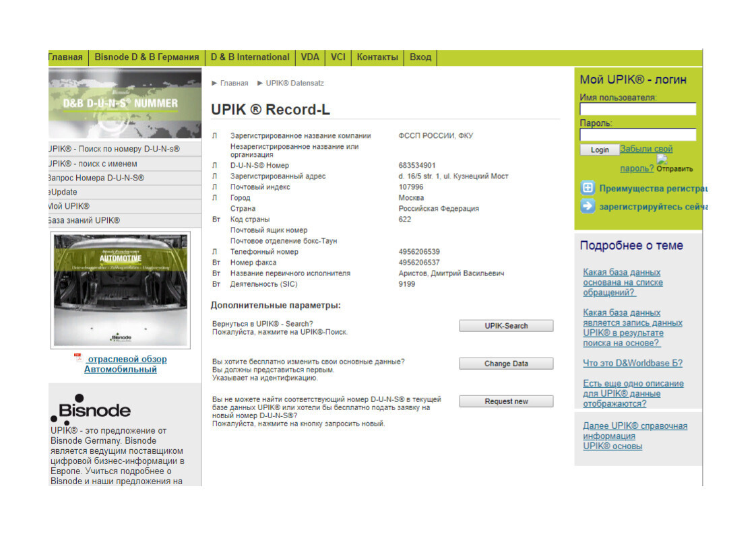Viewport: 756px width, 534px height.
Task: Click the Bisnode logo in the sidebar
Action: pyautogui.click(x=91, y=409)
